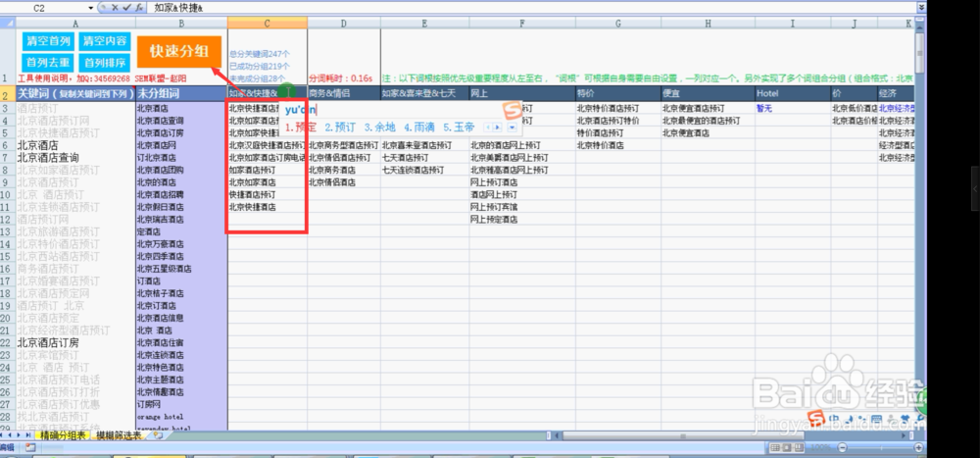This screenshot has width=980, height=458.
Task: Click the 首列排序 button
Action: click(105, 63)
